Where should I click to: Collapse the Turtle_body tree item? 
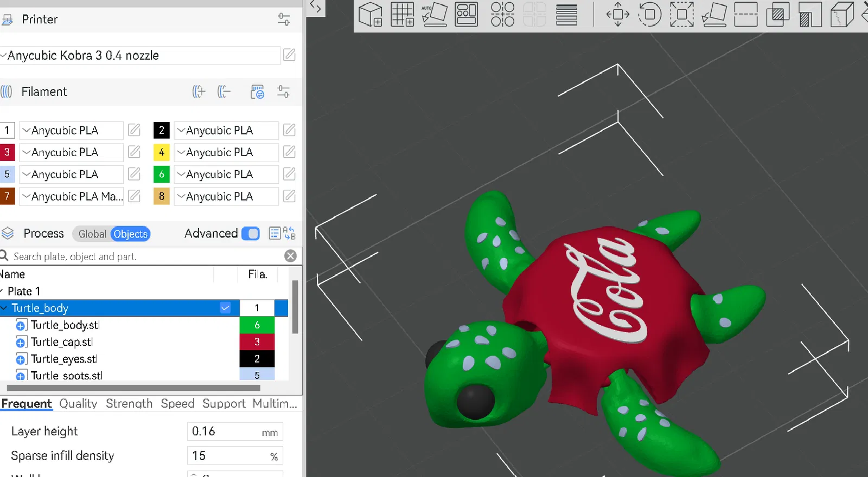pyautogui.click(x=4, y=308)
